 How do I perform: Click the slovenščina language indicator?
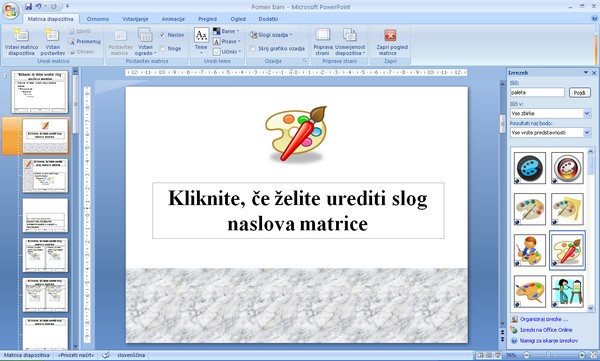[x=131, y=355]
